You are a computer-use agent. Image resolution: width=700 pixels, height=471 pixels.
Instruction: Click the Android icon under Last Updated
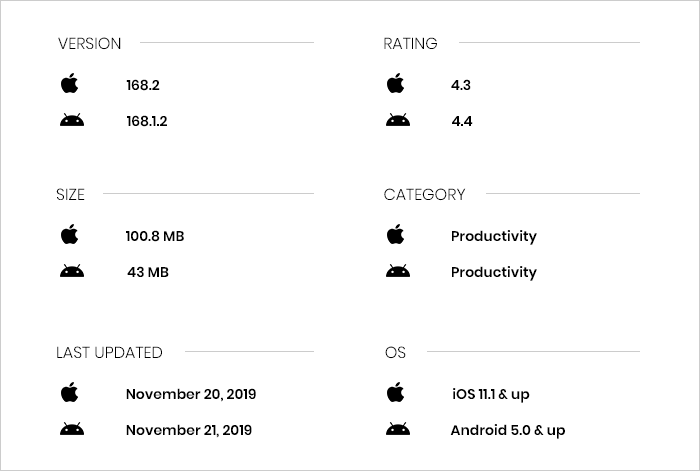(71, 430)
